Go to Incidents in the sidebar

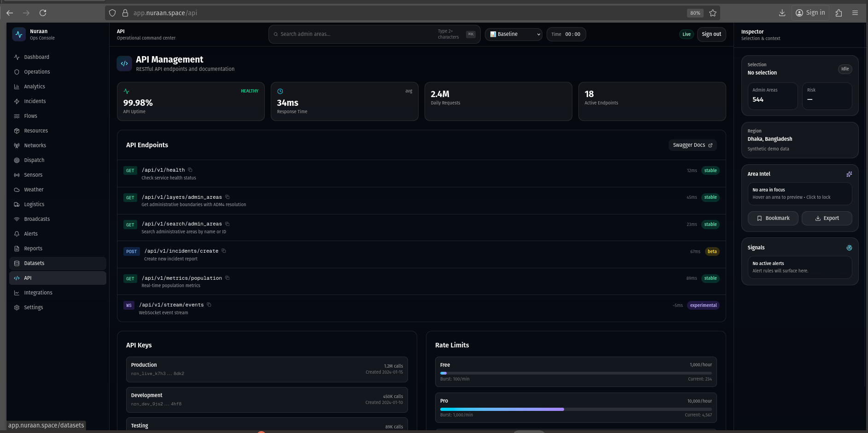click(35, 101)
